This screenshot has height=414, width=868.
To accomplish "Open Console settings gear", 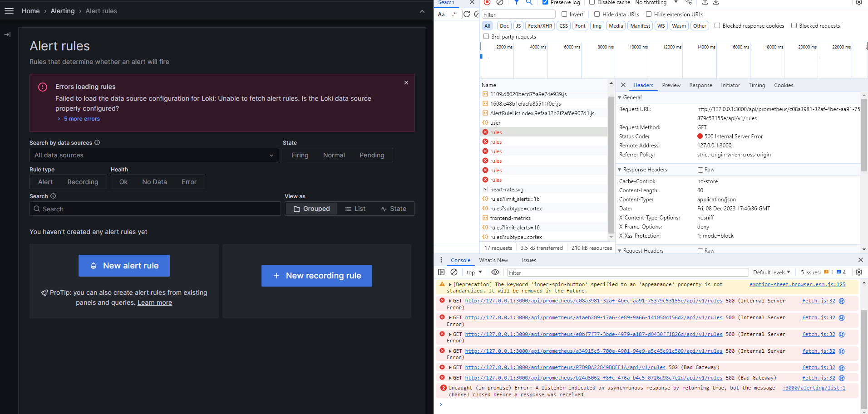I will click(x=859, y=272).
